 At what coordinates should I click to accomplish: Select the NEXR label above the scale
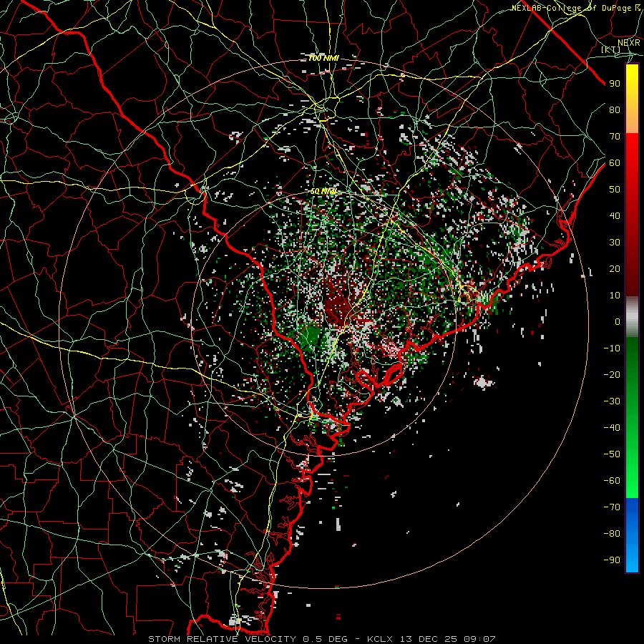tap(628, 43)
